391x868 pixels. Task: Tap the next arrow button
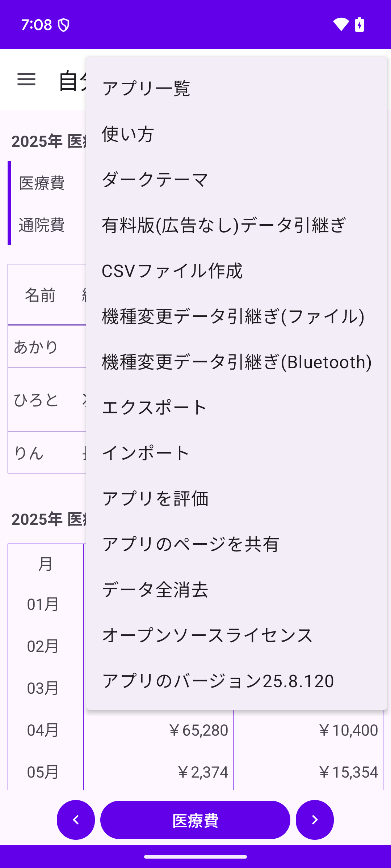coord(315,820)
